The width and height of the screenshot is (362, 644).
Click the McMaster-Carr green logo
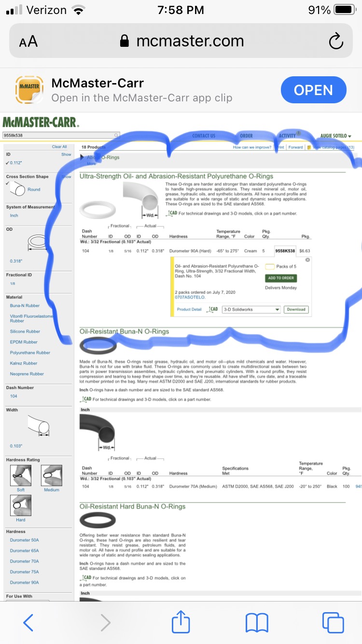click(41, 122)
